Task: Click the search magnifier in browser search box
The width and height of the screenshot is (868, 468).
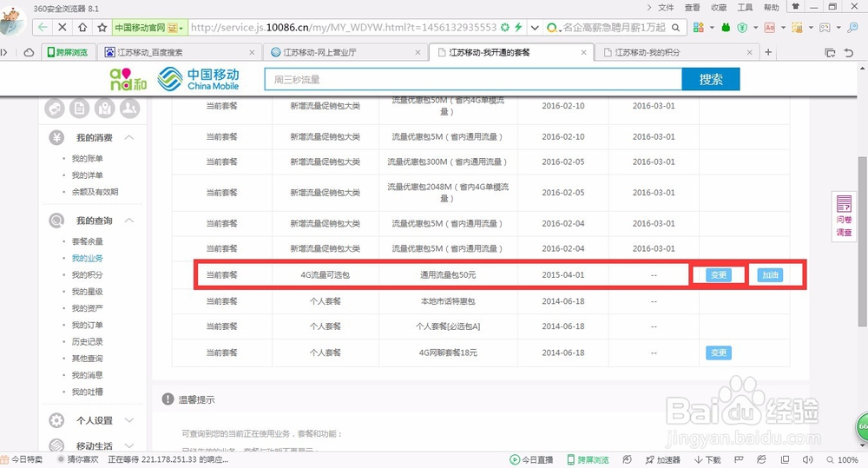Action: 676,27
